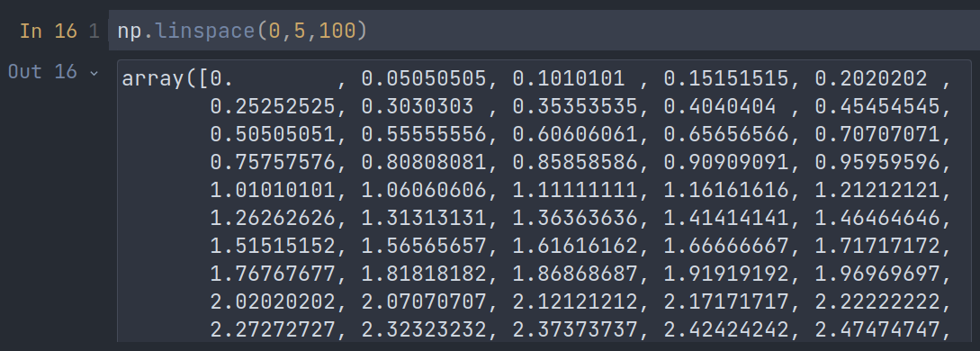Screen dimensions: 980x351
Task: Click the value 2.17171717 in output
Action: (726, 302)
